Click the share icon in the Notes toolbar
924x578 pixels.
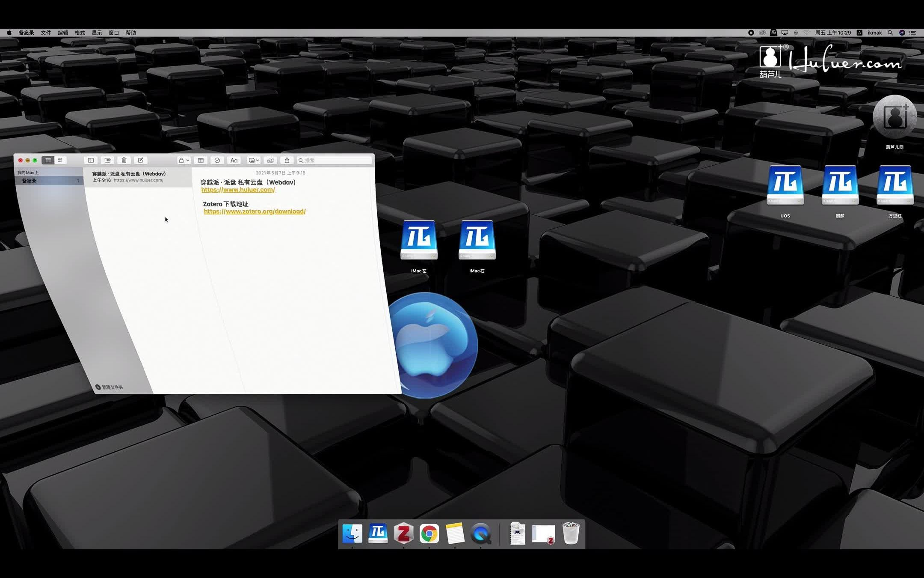(x=287, y=160)
